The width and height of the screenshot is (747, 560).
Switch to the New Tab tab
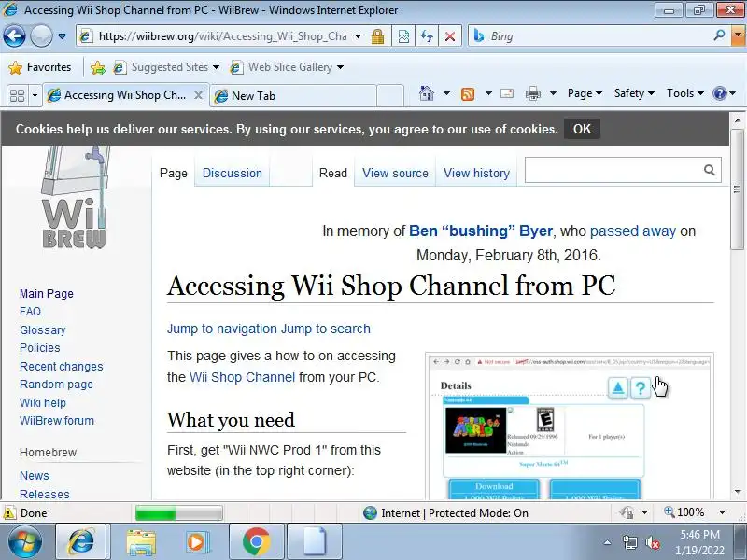pyautogui.click(x=293, y=96)
